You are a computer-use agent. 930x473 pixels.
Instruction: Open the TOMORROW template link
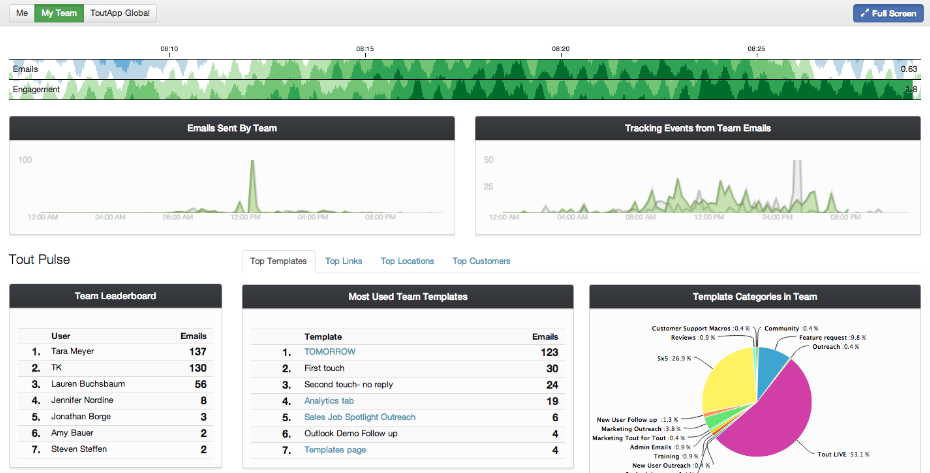tap(328, 352)
